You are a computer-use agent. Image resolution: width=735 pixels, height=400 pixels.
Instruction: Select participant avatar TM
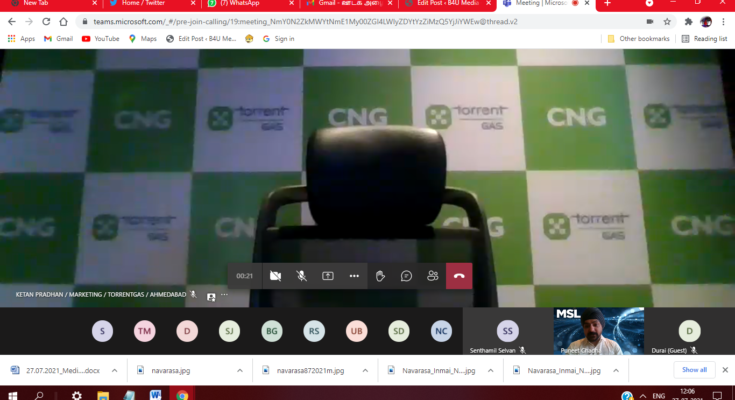point(144,331)
